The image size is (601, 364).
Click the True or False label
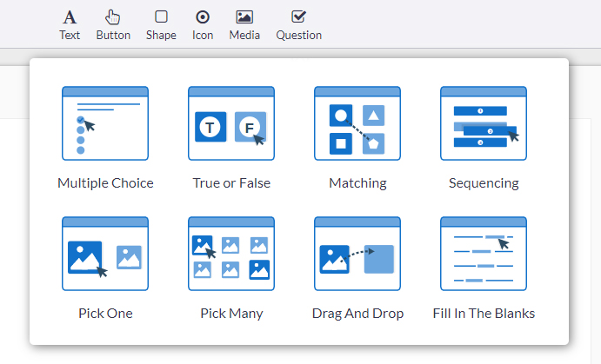point(231,183)
